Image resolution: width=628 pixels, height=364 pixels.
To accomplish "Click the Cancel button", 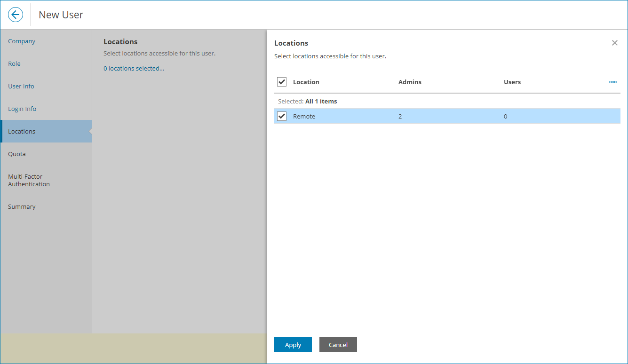I will click(x=338, y=345).
